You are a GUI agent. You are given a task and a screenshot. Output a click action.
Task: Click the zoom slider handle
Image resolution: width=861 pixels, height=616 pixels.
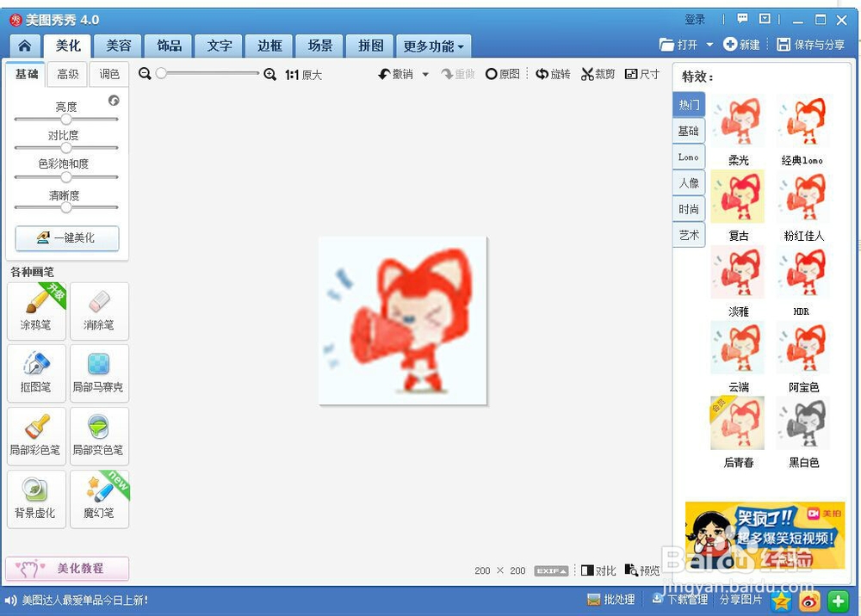point(161,73)
